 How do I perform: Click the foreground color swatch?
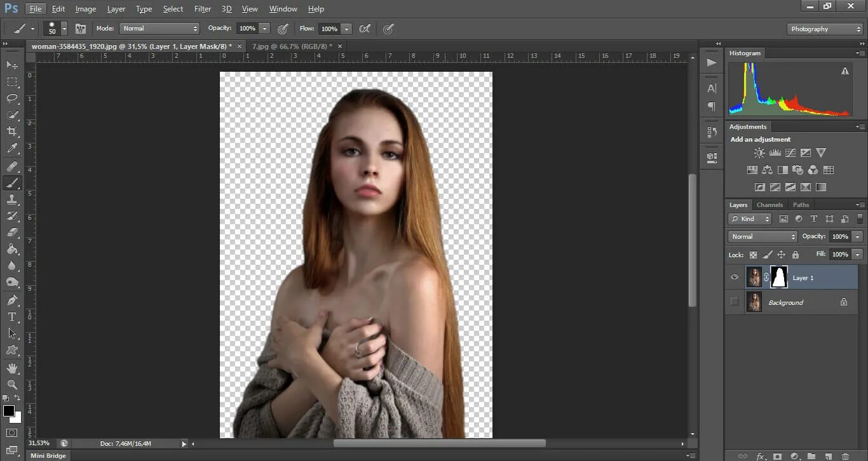click(9, 411)
